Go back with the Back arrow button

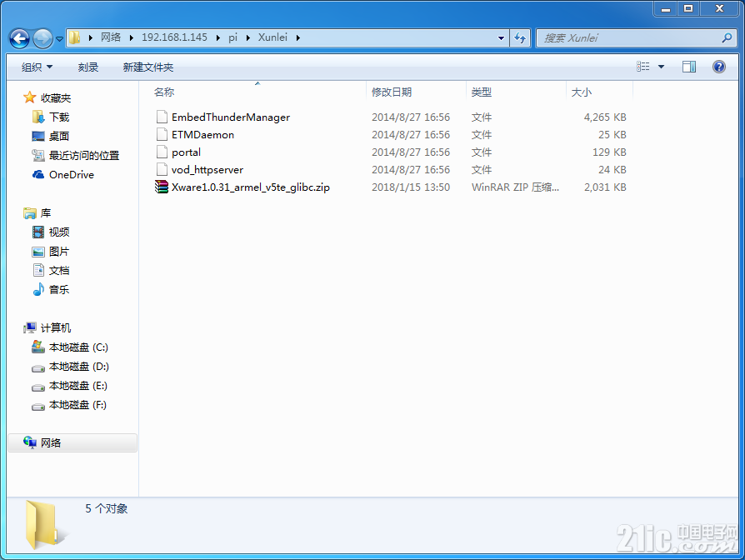19,38
